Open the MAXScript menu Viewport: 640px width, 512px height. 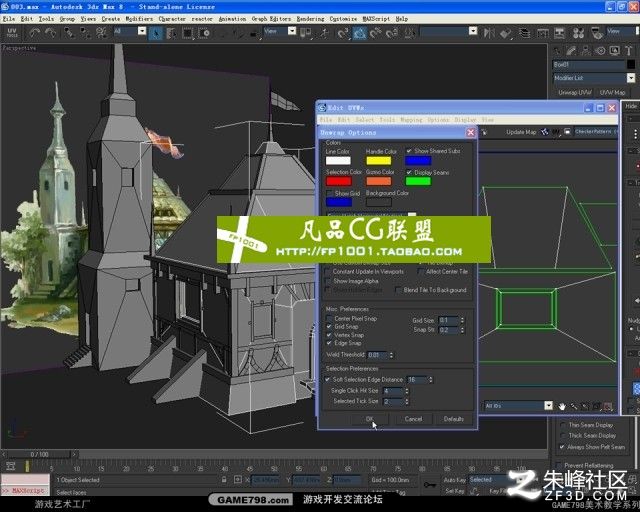[376, 19]
